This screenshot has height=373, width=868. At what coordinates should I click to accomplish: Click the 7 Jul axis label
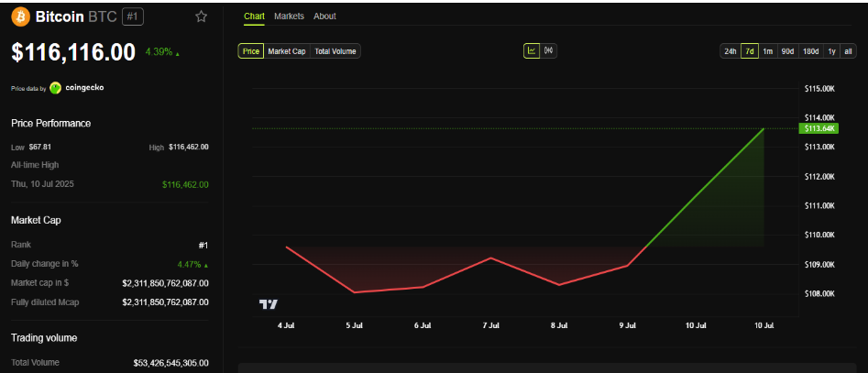point(490,326)
